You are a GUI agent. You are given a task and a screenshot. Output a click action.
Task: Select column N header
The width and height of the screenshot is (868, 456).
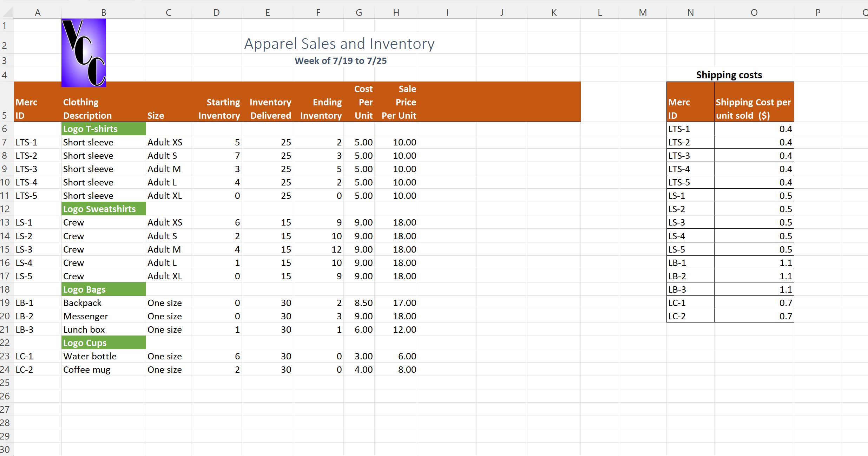coord(690,13)
